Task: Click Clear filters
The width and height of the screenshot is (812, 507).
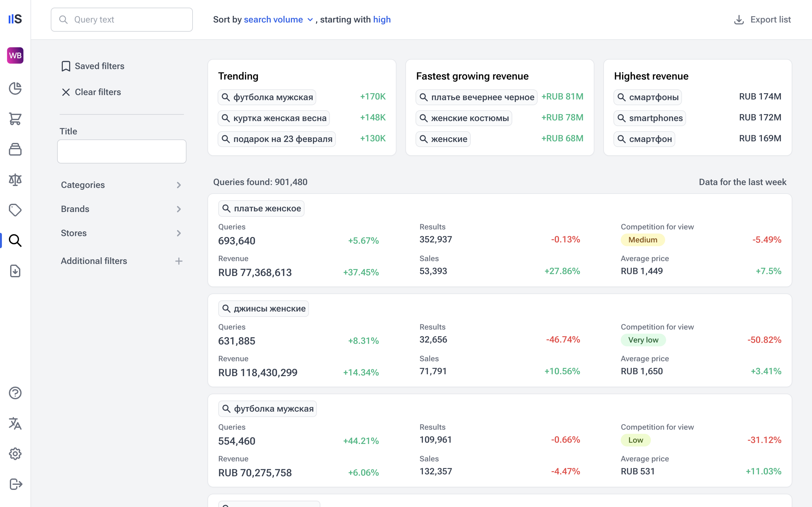Action: tap(91, 92)
